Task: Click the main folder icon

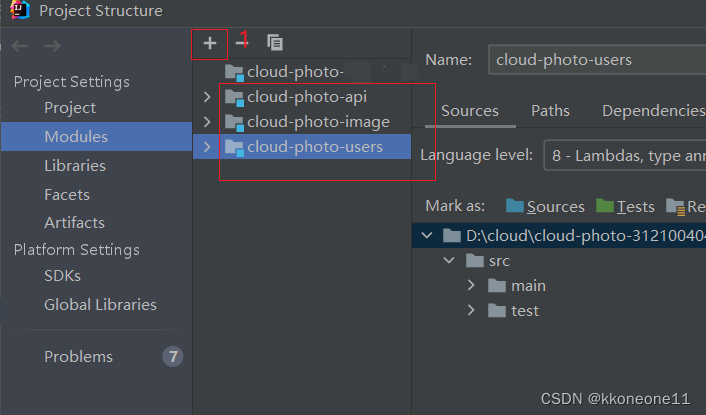Action: 497,285
